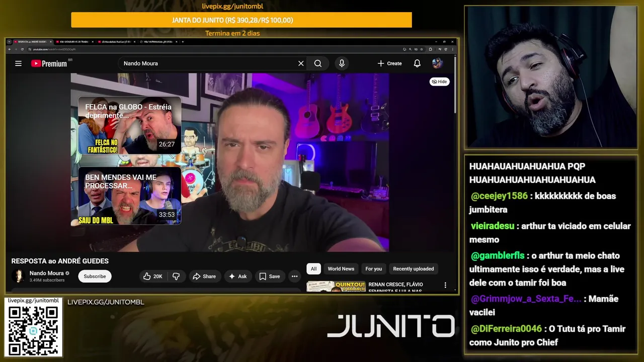Go to YouTube Premium home logo
Viewport: 644px width, 362px height.
49,63
